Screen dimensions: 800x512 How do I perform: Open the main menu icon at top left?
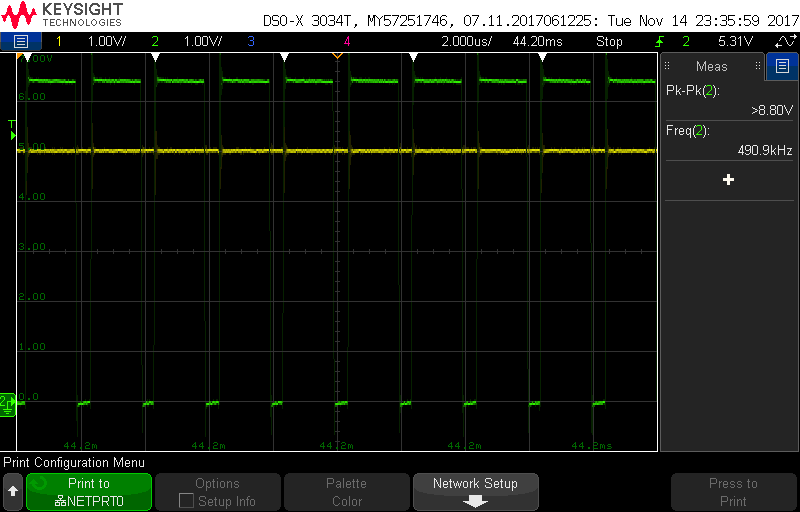[20, 41]
